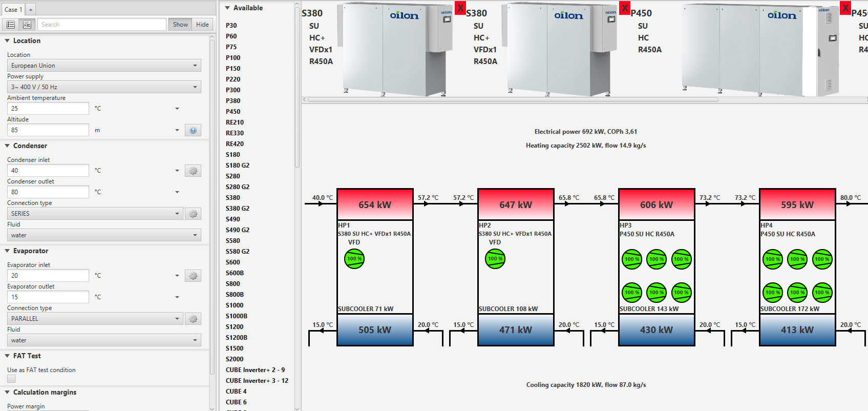The height and width of the screenshot is (411, 868).
Task: Select CUBE Inverter+ 2 - 9 in Available list
Action: click(x=255, y=369)
